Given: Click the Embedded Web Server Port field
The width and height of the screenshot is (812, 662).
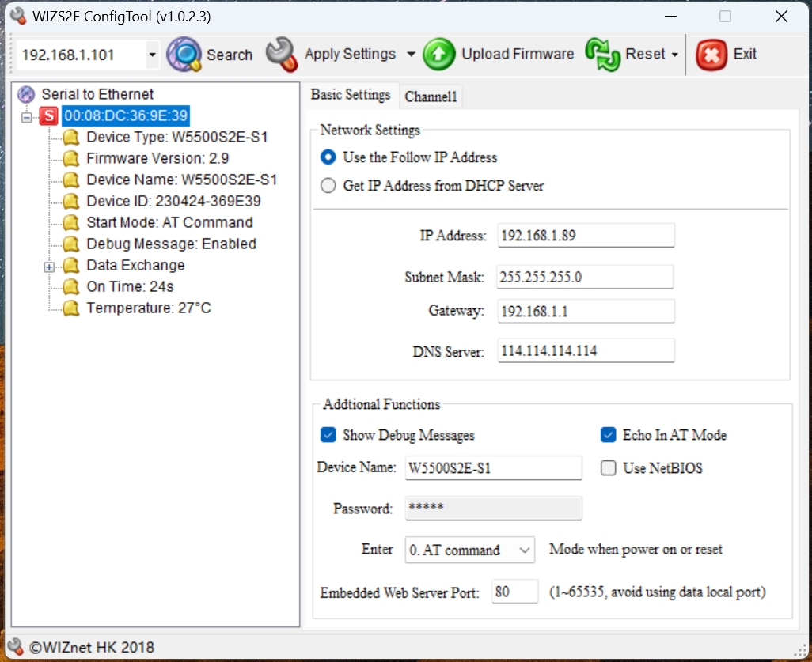Looking at the screenshot, I should tap(514, 591).
